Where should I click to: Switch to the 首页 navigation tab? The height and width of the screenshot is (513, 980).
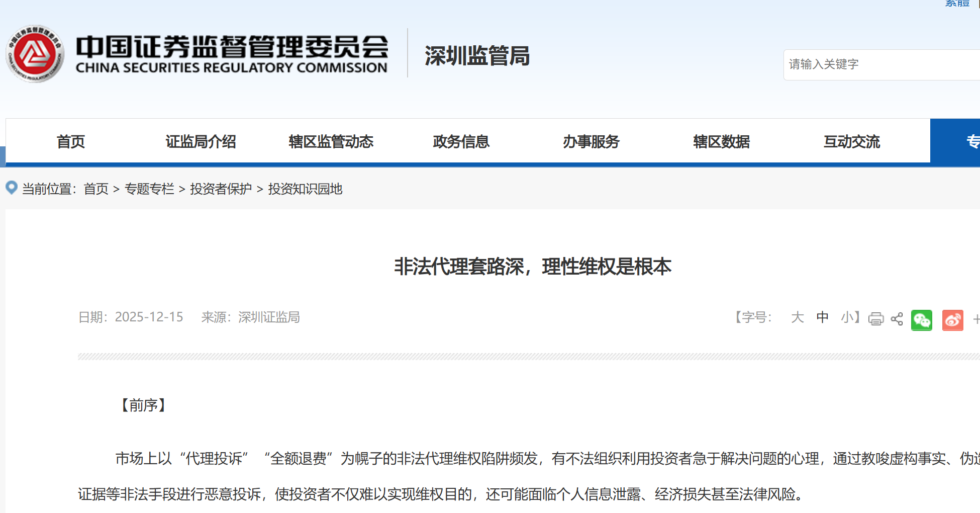tap(70, 142)
